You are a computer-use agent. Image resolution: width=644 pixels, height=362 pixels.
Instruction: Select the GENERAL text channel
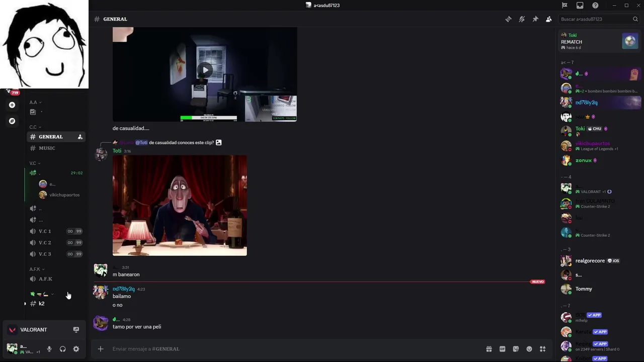pyautogui.click(x=56, y=137)
